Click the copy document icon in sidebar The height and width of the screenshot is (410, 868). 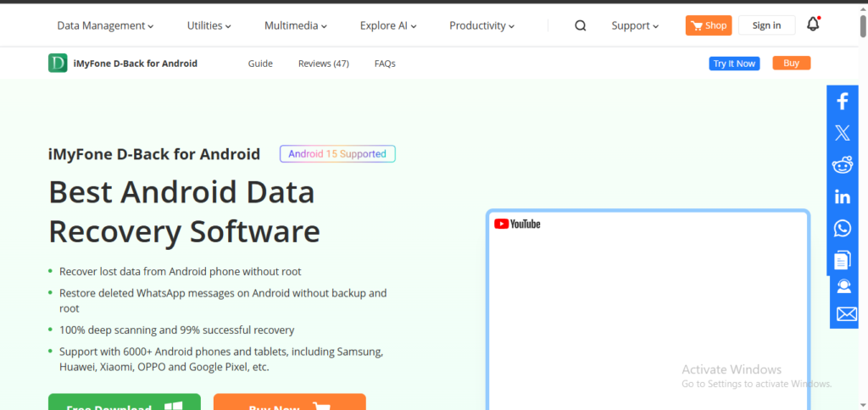click(842, 259)
